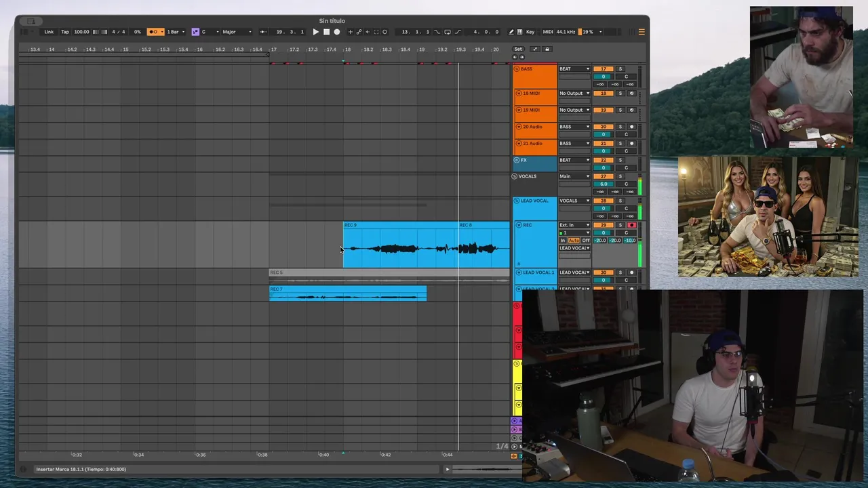
Task: Toggle track activator 29 on REC
Action: click(604, 225)
